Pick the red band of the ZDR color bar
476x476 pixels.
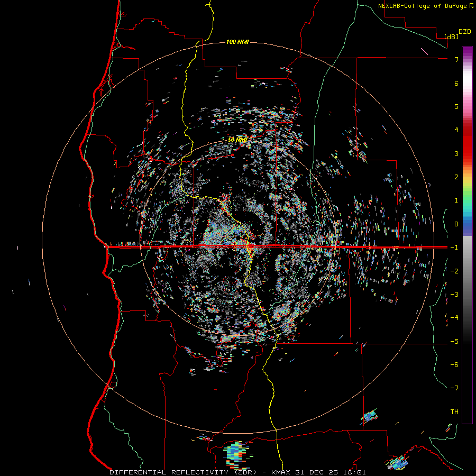point(467,143)
